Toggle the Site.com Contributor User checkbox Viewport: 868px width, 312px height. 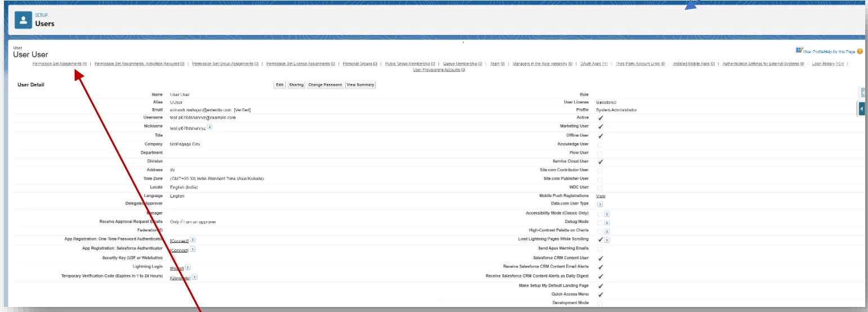click(x=600, y=170)
